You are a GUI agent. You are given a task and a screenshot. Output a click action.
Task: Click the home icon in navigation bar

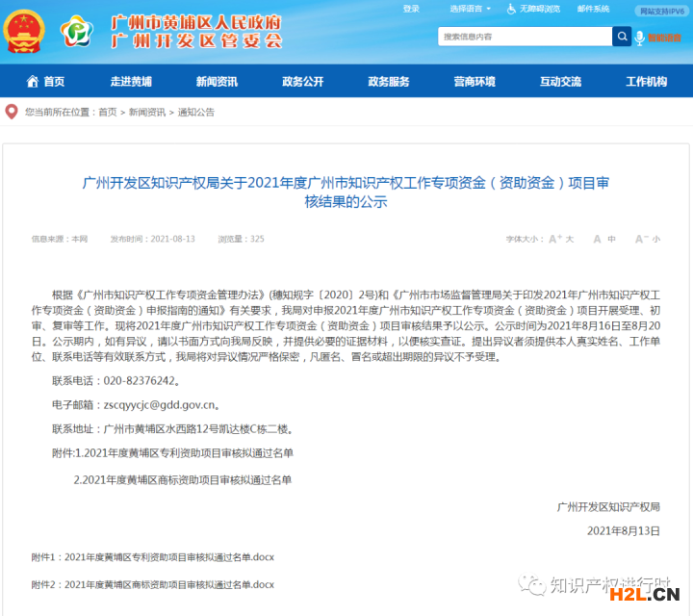[x=33, y=82]
